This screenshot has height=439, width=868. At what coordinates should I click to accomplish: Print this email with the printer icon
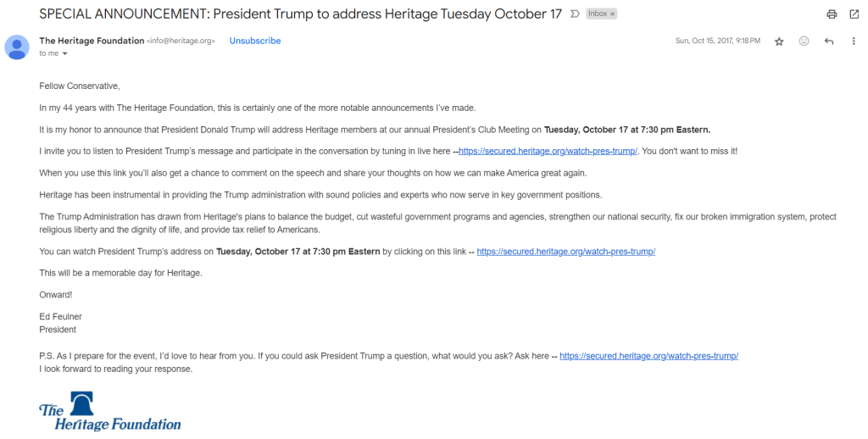[x=832, y=14]
